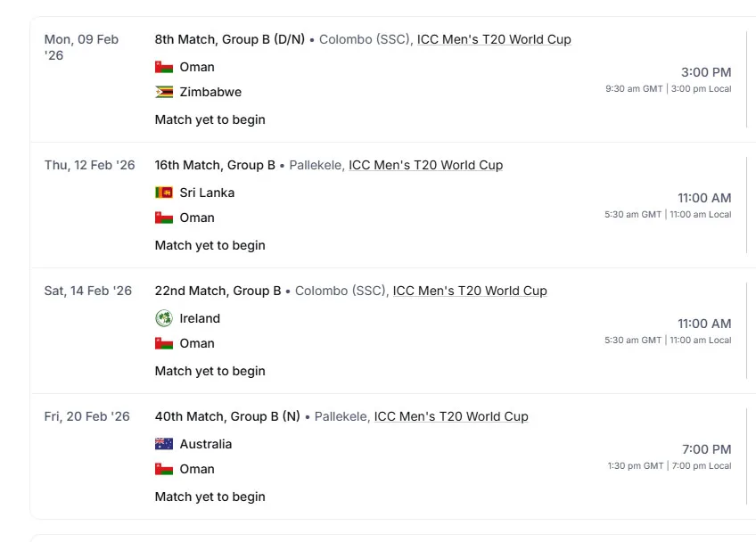Click the Zimbabwe flag icon
The image size is (756, 542).
tap(164, 92)
